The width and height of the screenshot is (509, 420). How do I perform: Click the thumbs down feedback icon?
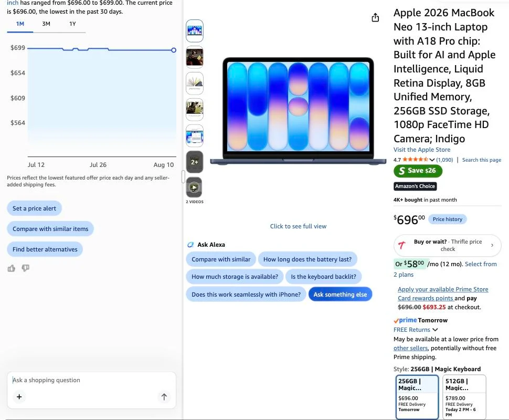[25, 268]
